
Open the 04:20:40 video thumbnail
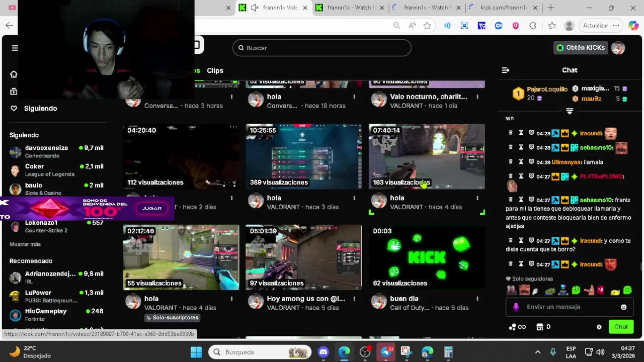181,156
